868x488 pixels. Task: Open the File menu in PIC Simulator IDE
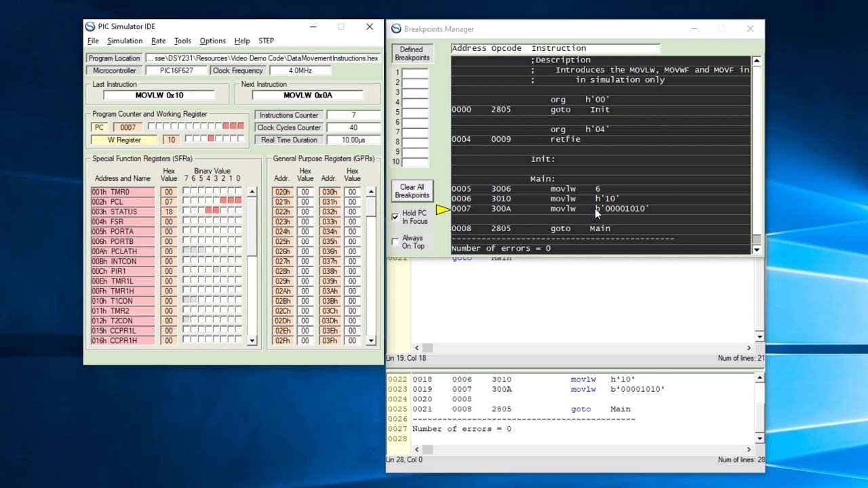(x=93, y=41)
